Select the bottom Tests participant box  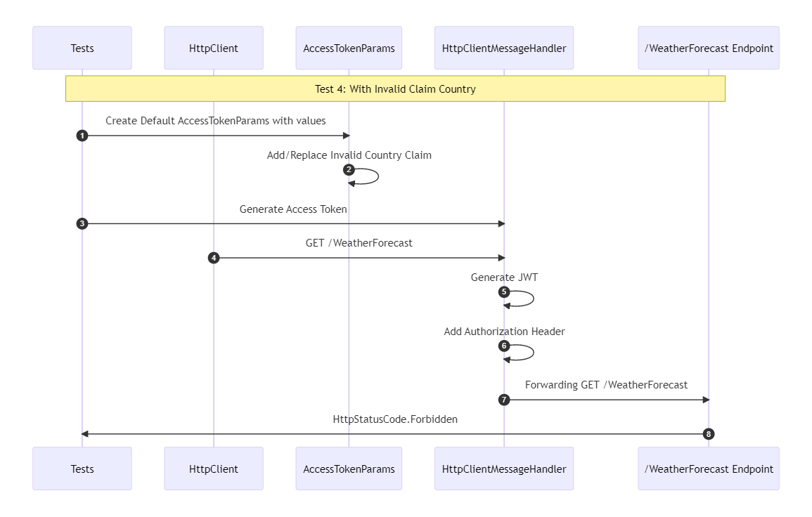[82, 469]
